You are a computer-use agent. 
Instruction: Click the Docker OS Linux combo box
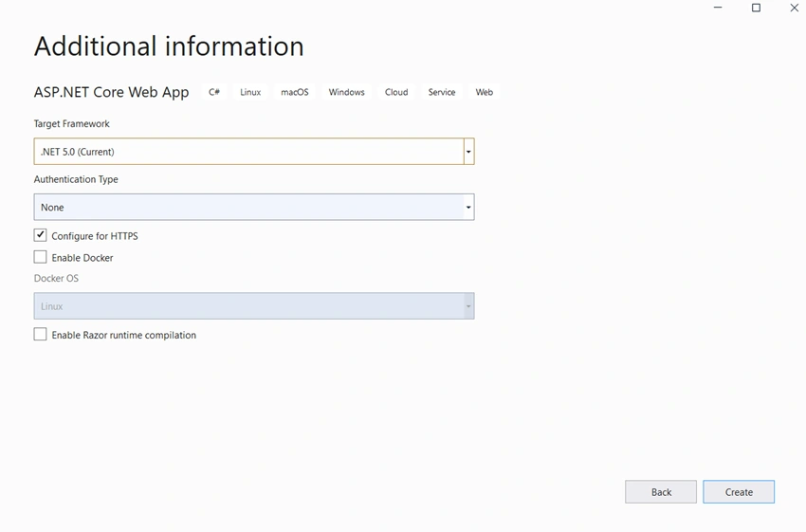coord(254,306)
